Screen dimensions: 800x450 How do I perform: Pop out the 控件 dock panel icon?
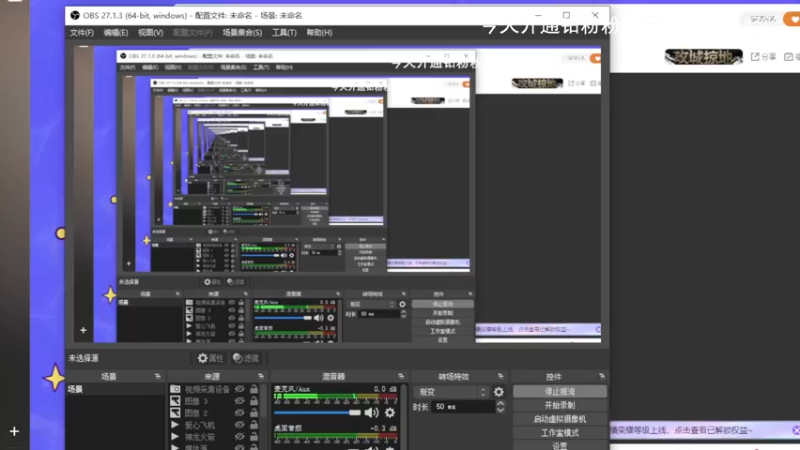pos(602,376)
